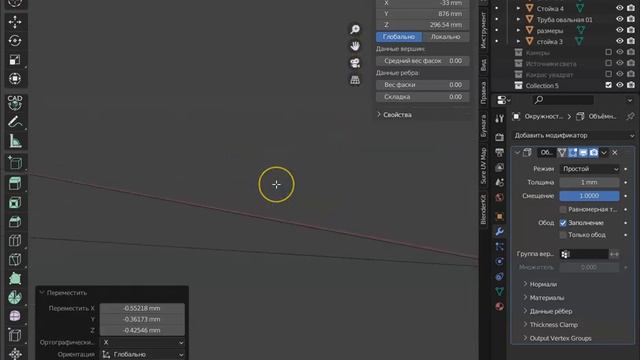This screenshot has height=360, width=640.
Task: Select the Rotate tool
Action: point(15,41)
